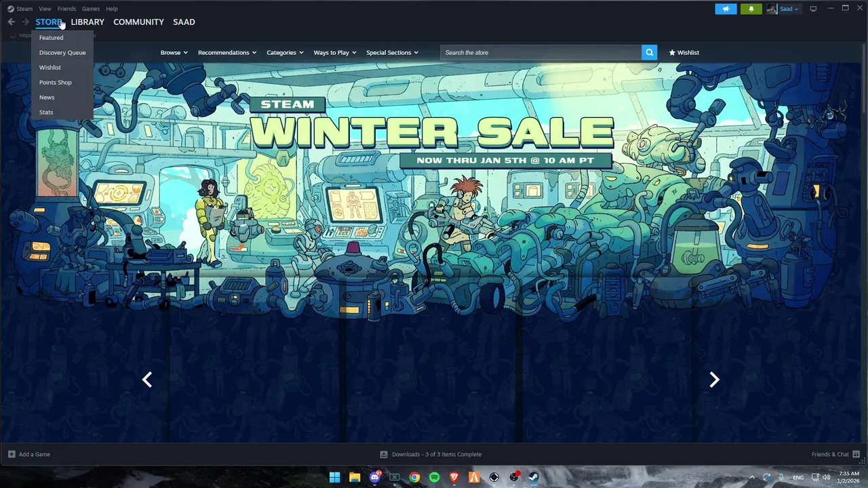Expand the Categories dropdown
Screen dimensions: 868x488
point(285,52)
